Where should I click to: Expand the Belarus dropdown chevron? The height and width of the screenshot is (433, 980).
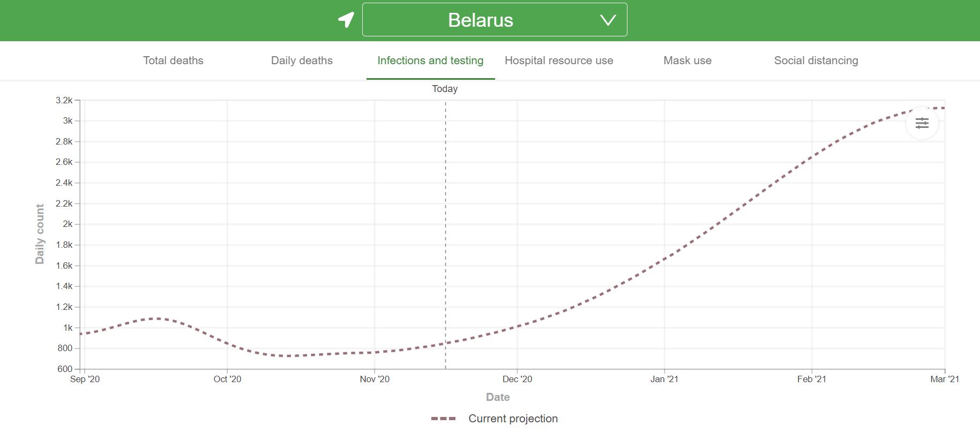click(608, 20)
